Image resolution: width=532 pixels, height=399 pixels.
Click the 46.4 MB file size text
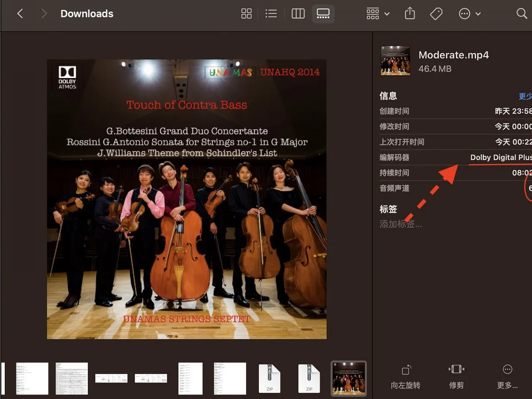click(x=435, y=69)
